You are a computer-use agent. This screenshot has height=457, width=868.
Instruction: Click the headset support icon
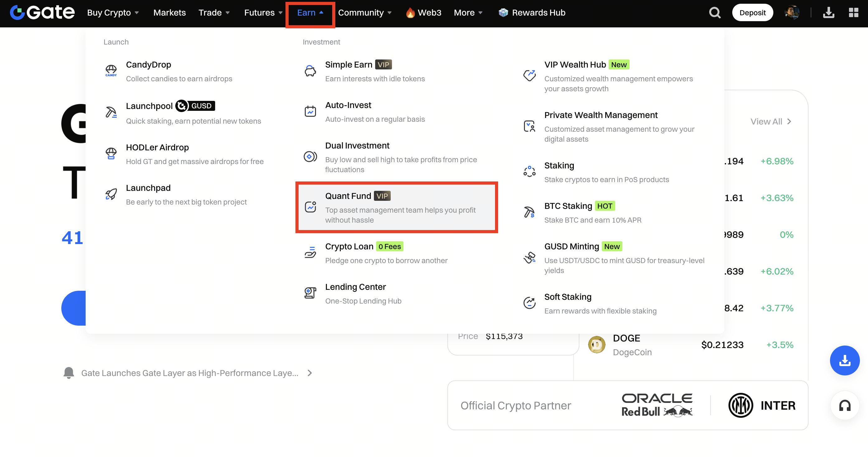[x=844, y=406]
